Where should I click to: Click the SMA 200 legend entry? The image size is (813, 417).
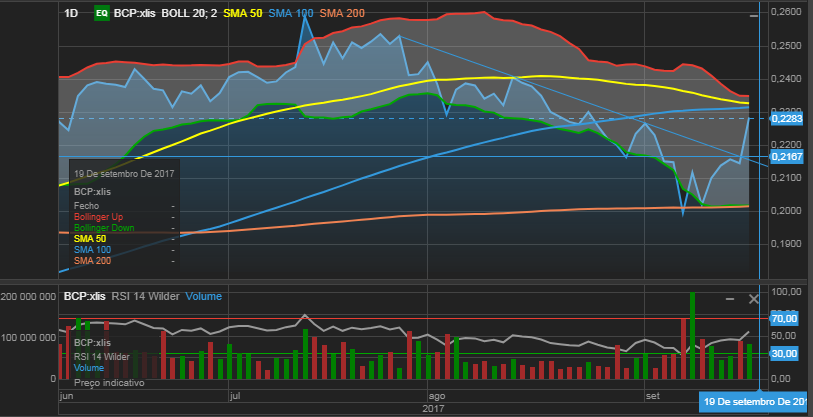point(92,260)
